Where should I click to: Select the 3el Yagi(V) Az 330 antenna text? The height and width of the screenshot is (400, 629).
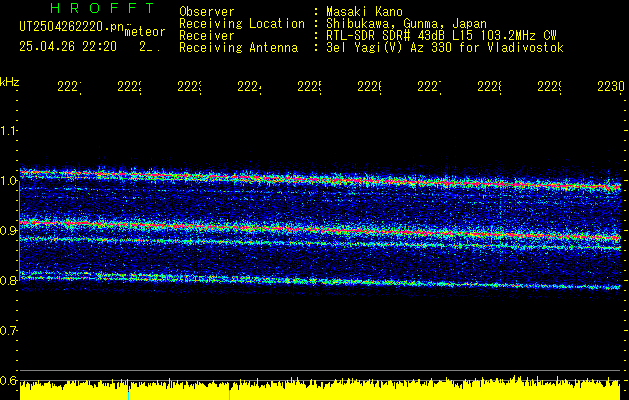(445, 48)
